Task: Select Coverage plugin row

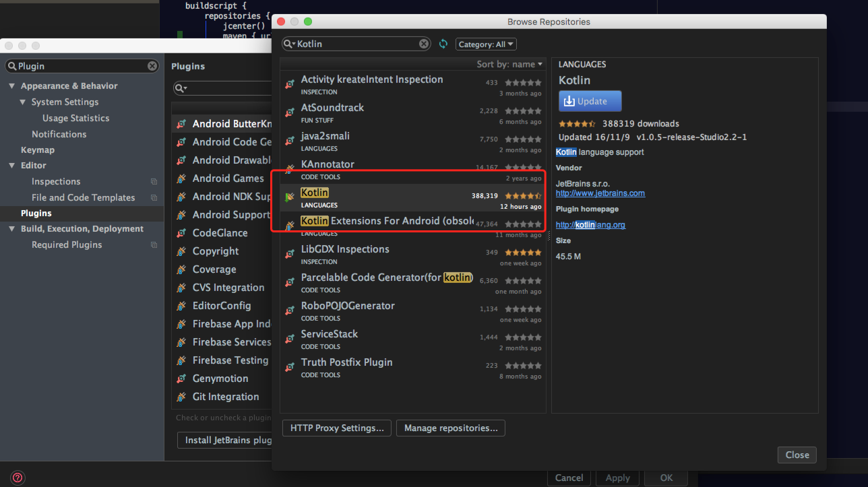Action: pyautogui.click(x=222, y=269)
